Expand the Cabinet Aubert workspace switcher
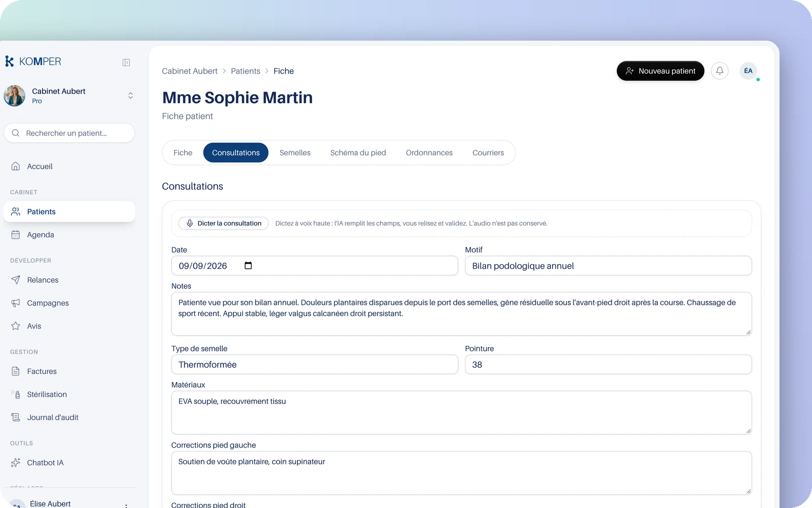Screen dimensions: 812x508 [130, 96]
